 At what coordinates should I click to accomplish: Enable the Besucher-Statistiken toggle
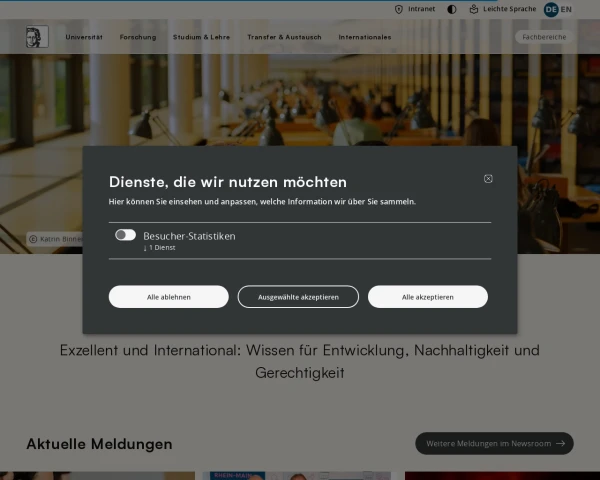pyautogui.click(x=126, y=235)
